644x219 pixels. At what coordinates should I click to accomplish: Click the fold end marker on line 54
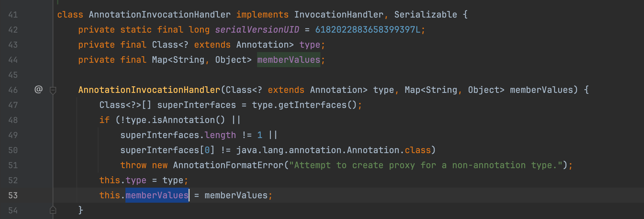[53, 210]
